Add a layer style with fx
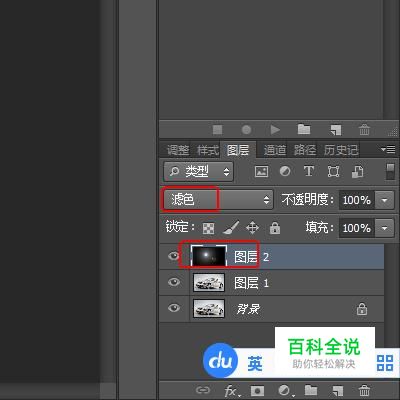400x400 pixels. click(231, 390)
